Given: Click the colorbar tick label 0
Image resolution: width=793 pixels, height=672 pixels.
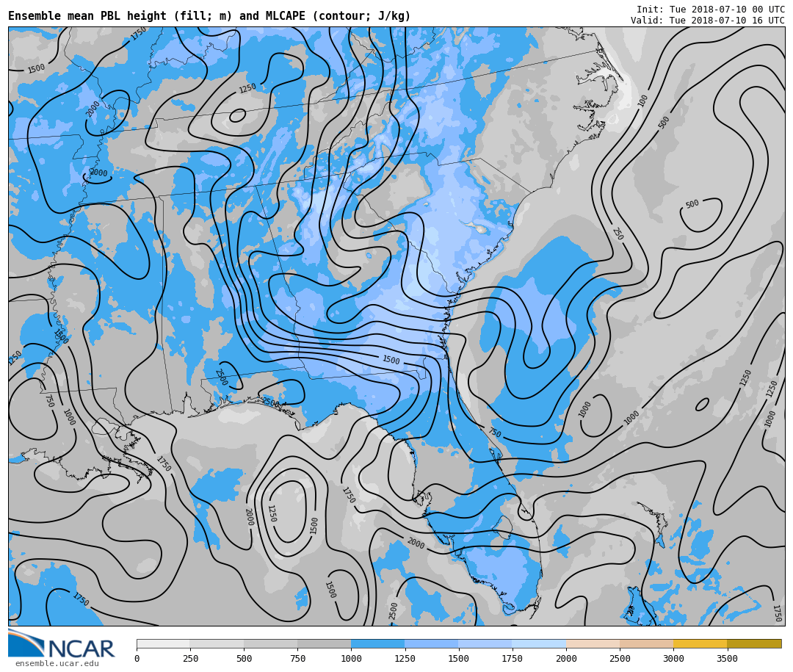Looking at the screenshot, I should 137,658.
